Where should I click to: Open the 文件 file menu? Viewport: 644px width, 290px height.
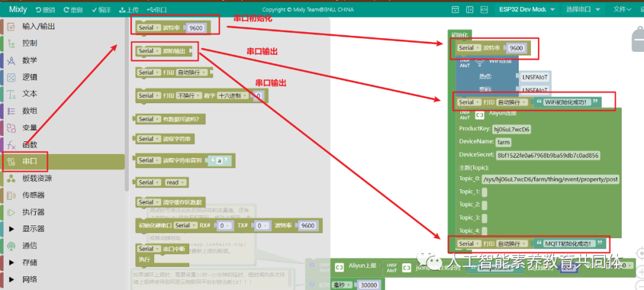[623, 10]
